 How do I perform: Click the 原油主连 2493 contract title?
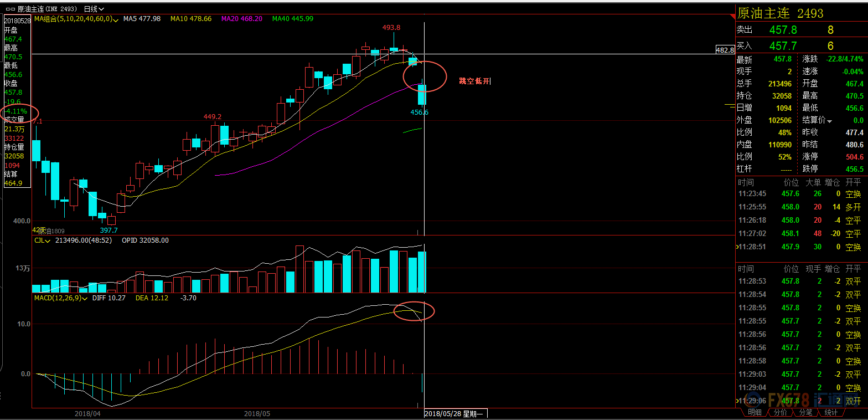tap(781, 13)
